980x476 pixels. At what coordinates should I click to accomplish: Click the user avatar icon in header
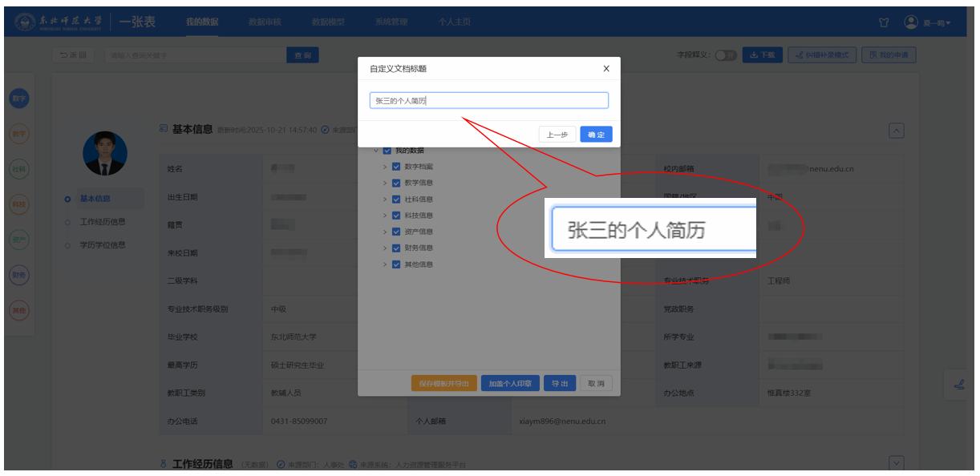pos(911,22)
